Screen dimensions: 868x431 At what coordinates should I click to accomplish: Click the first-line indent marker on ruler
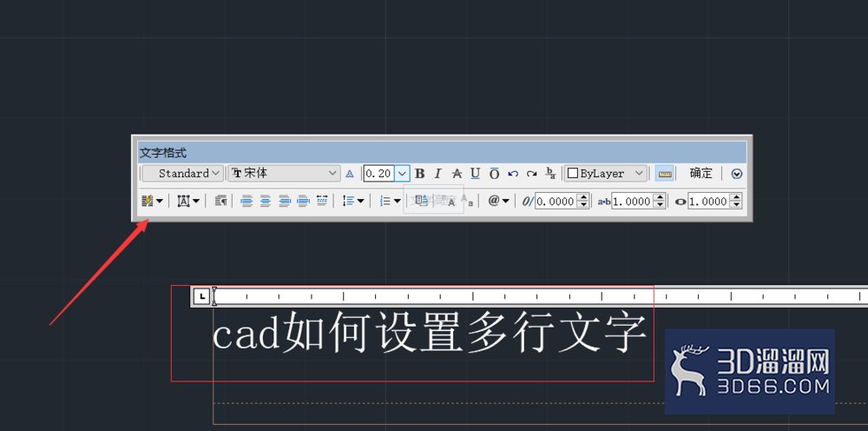pyautogui.click(x=214, y=292)
